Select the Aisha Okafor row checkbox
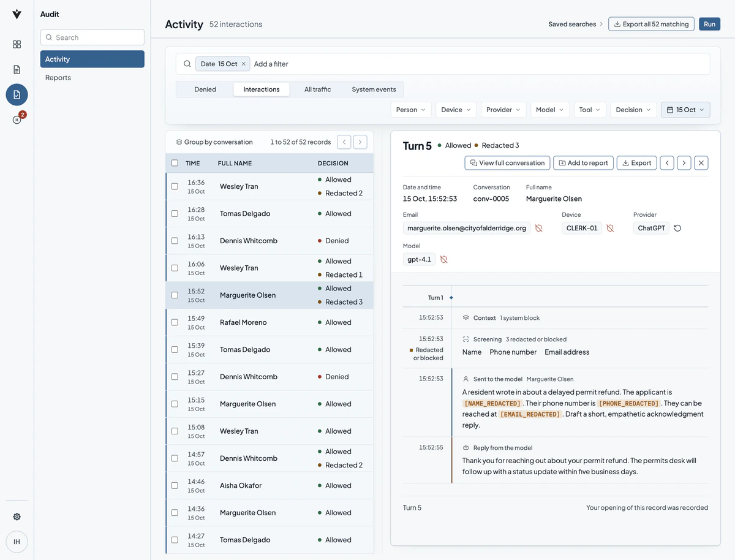Viewport: 735px width, 560px height. pos(175,485)
